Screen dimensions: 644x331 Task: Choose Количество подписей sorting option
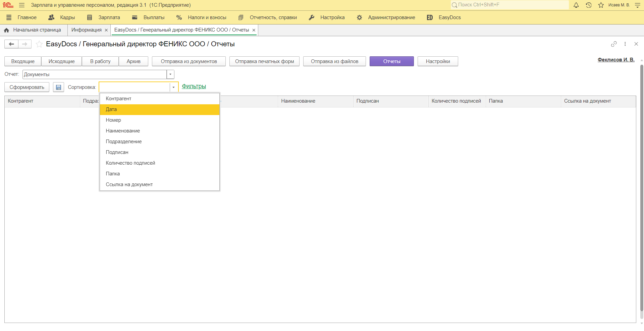coord(130,163)
